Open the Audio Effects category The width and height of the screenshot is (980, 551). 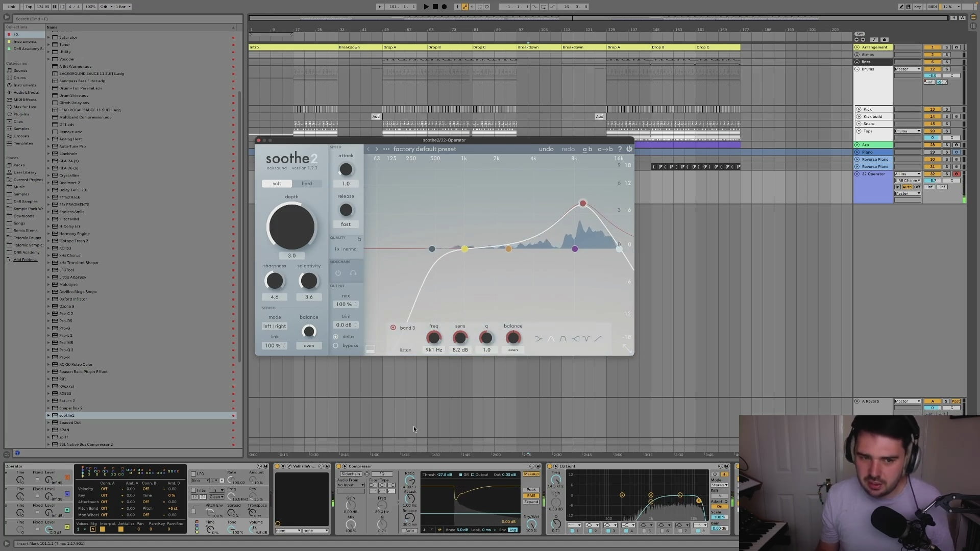26,92
